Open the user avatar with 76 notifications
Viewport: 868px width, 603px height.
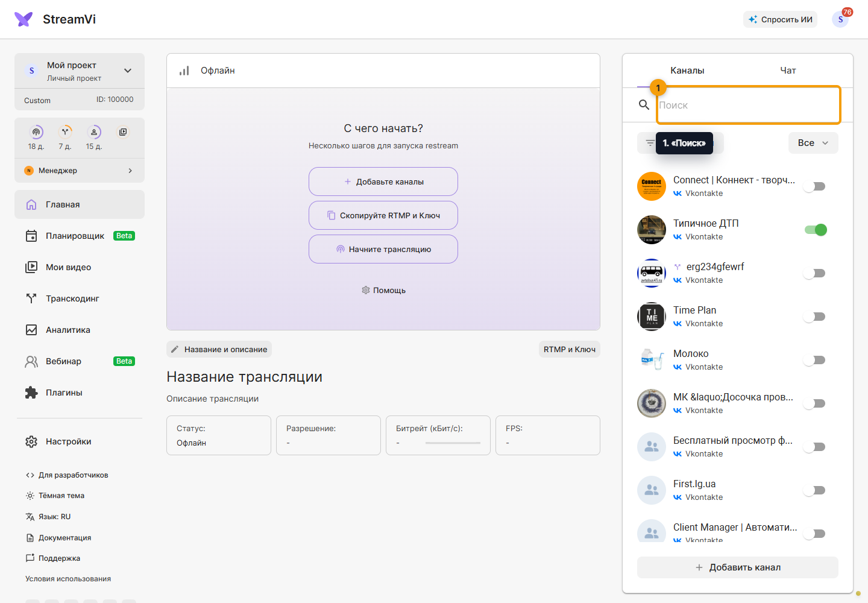pos(840,19)
